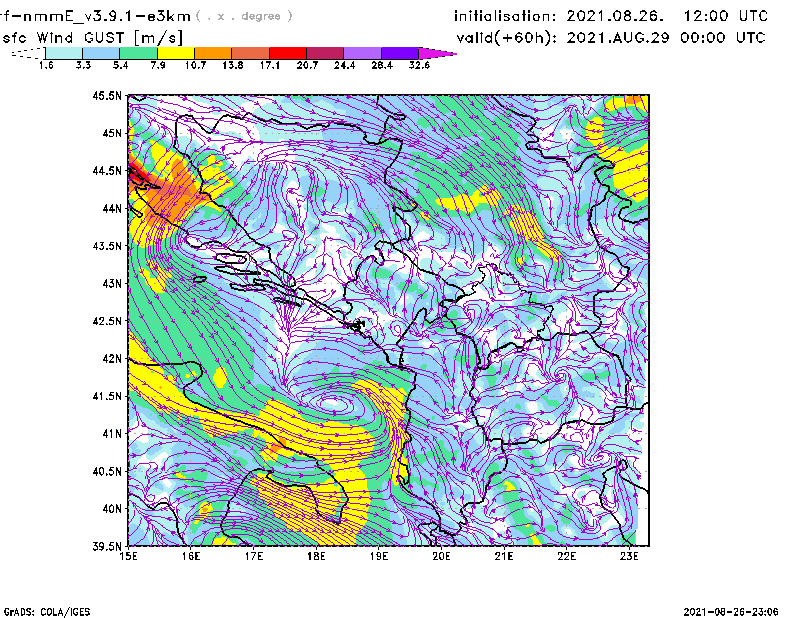Click the 41N latitude label
The height and width of the screenshot is (618, 800).
[112, 434]
